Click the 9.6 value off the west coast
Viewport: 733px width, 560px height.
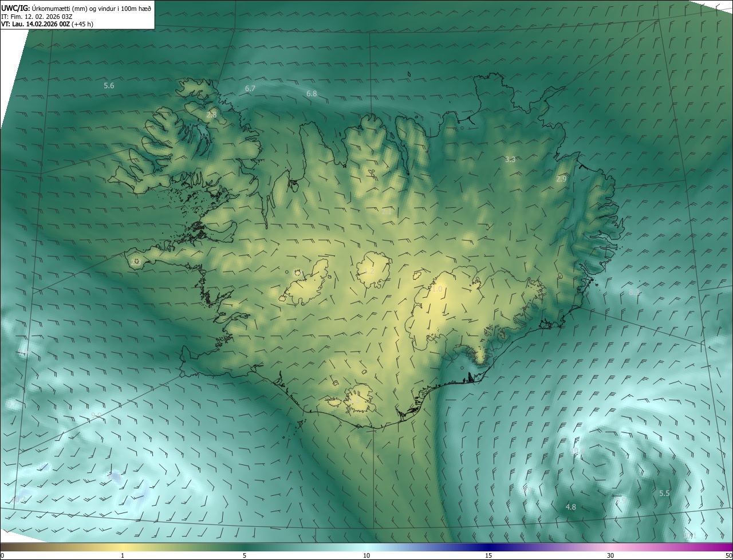coord(23,352)
